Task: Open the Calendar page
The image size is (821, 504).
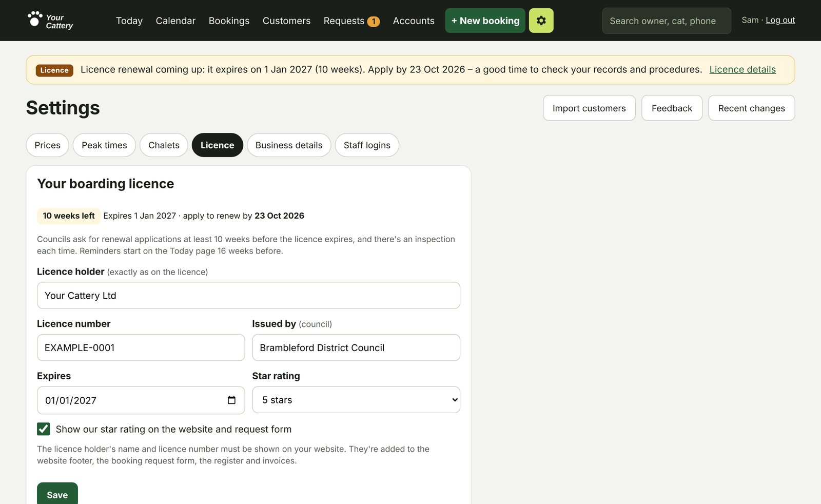Action: pos(175,21)
